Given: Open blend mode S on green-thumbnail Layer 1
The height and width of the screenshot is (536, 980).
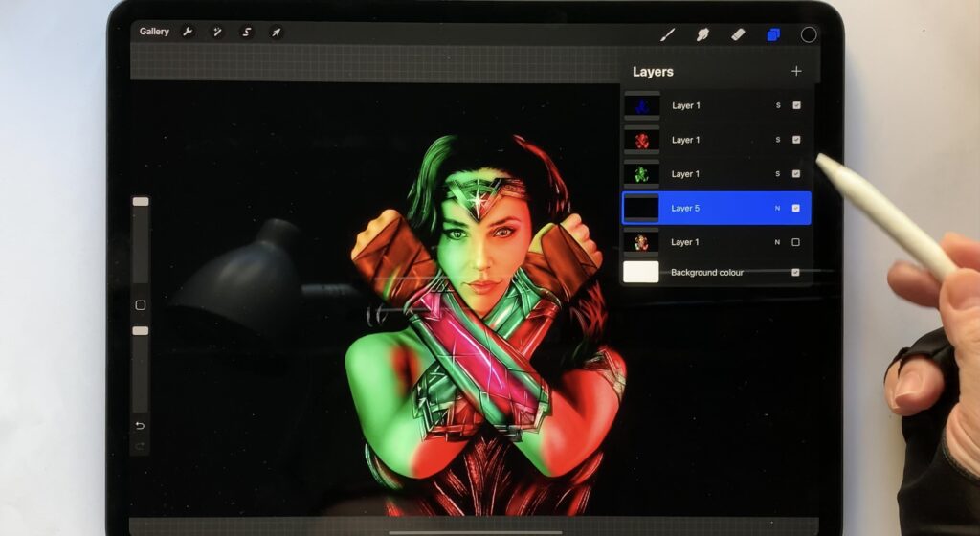Looking at the screenshot, I should [x=777, y=174].
